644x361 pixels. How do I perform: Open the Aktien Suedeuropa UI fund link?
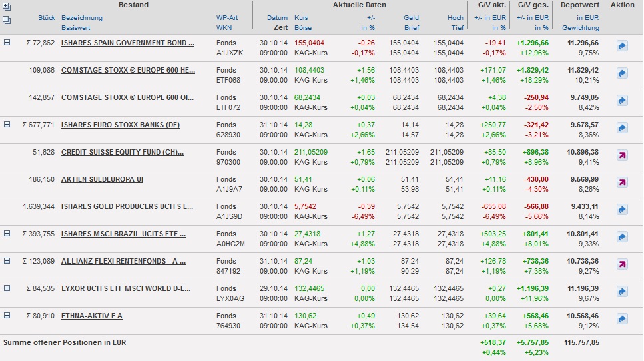[102, 179]
